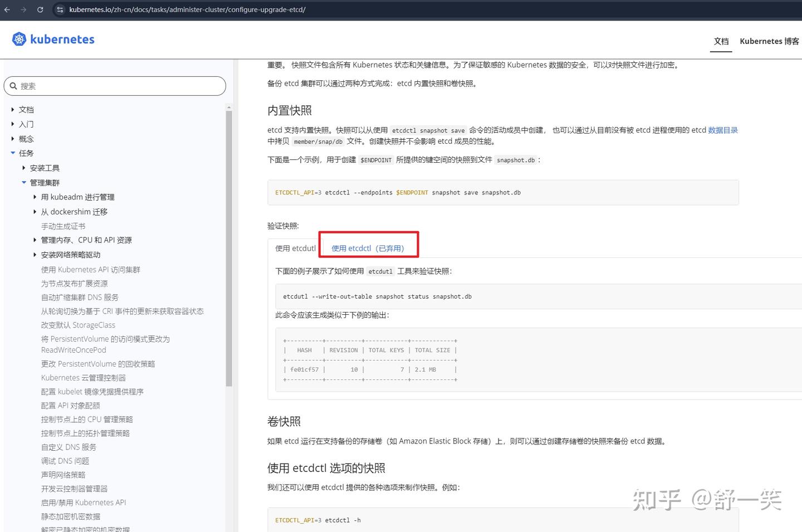
Task: Open the 声明网络策略 sidebar page
Action: pyautogui.click(x=63, y=475)
